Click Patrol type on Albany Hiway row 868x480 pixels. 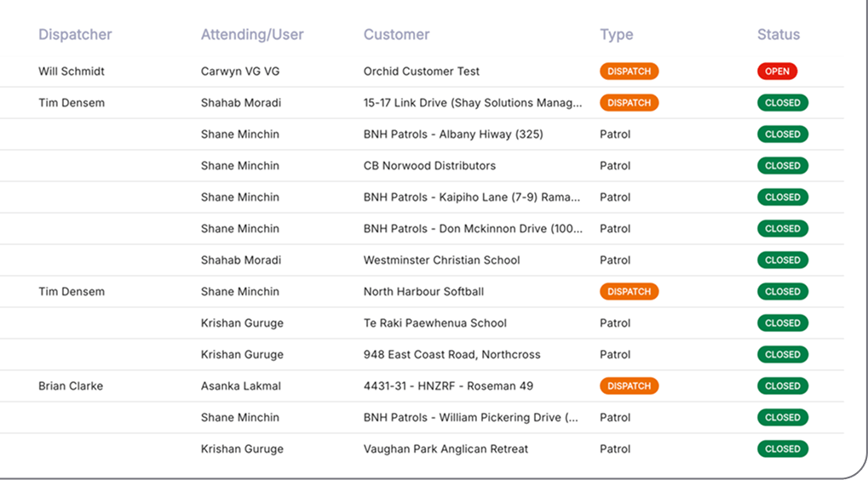pyautogui.click(x=615, y=134)
